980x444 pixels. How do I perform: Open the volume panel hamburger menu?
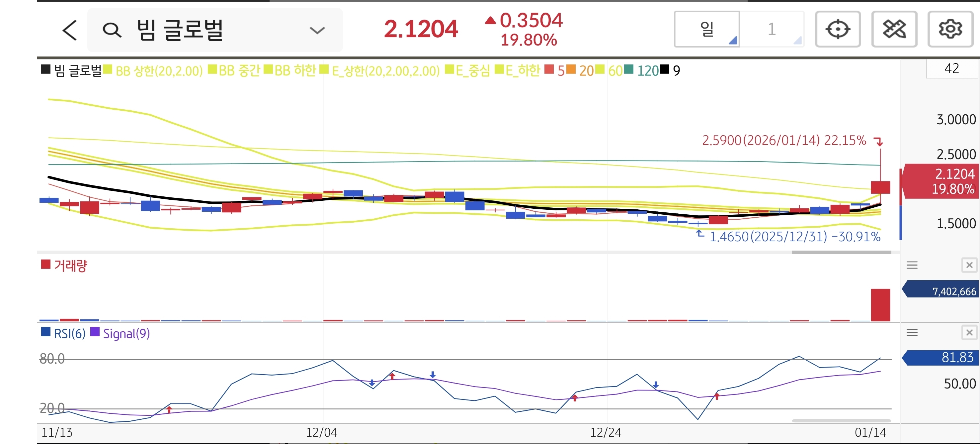(x=912, y=265)
